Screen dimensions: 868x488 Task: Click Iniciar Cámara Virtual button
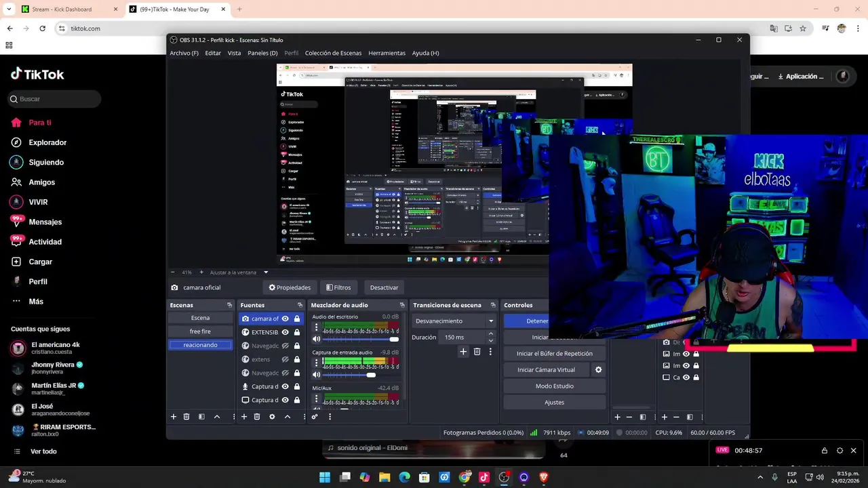[546, 370]
